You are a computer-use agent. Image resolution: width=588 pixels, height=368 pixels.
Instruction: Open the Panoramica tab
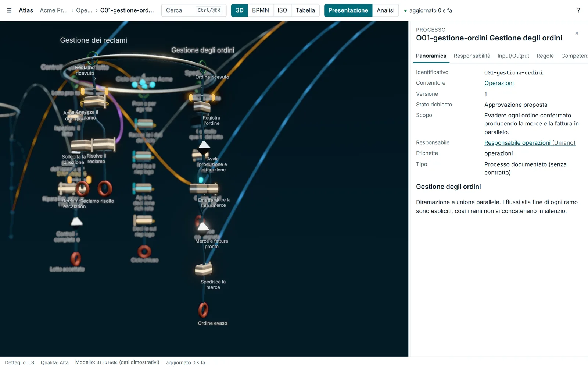click(x=431, y=56)
